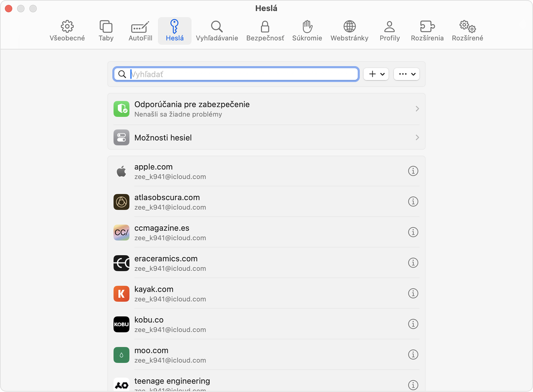This screenshot has height=392, width=533.
Task: Click the eraceramics site icon
Action: [x=121, y=263]
